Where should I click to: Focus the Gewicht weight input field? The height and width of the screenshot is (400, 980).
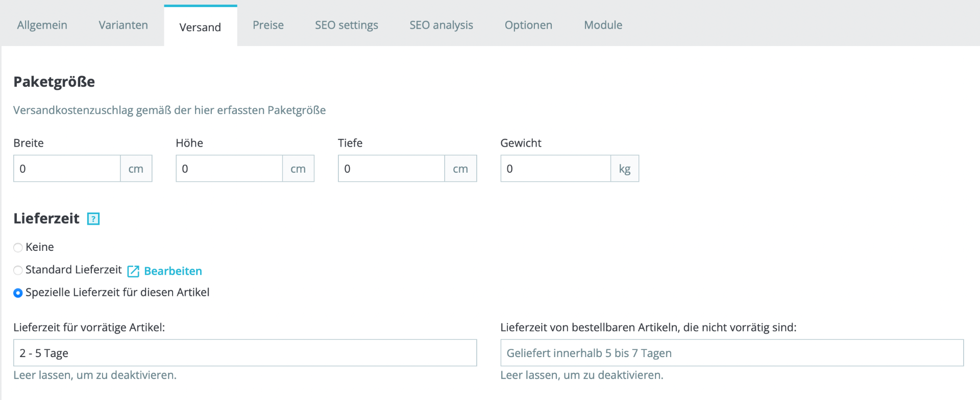click(x=555, y=169)
